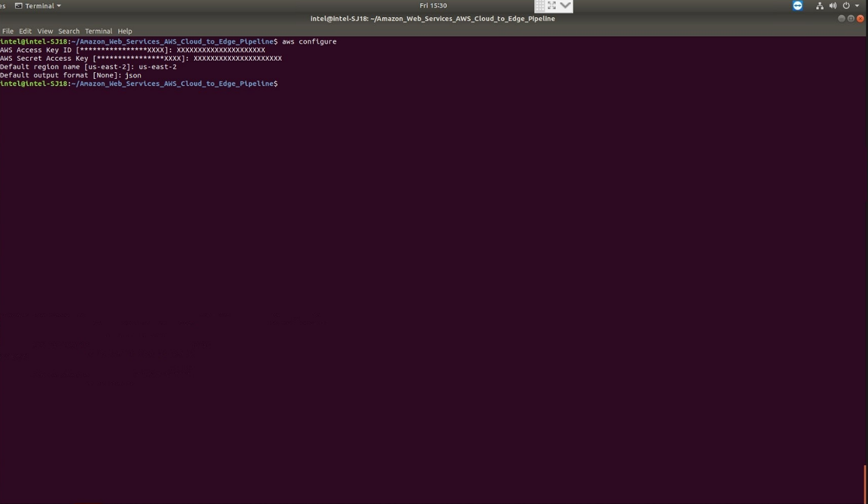868x504 pixels.
Task: Open the Terminal menu in the menu bar
Action: (x=98, y=31)
